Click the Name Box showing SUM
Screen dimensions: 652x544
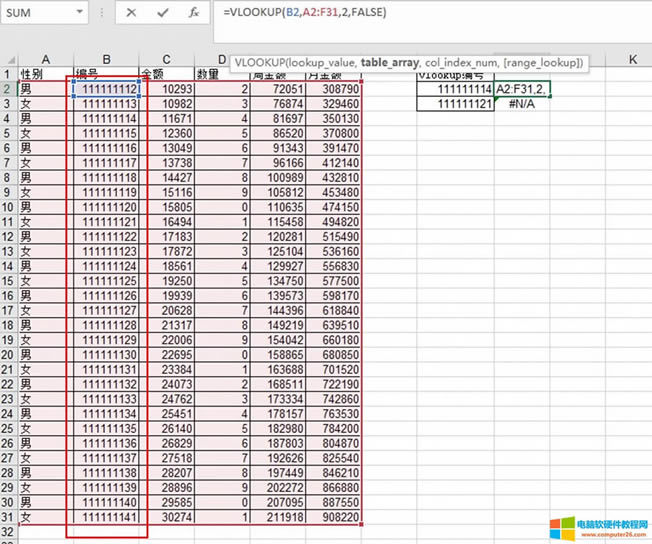pyautogui.click(x=35, y=14)
